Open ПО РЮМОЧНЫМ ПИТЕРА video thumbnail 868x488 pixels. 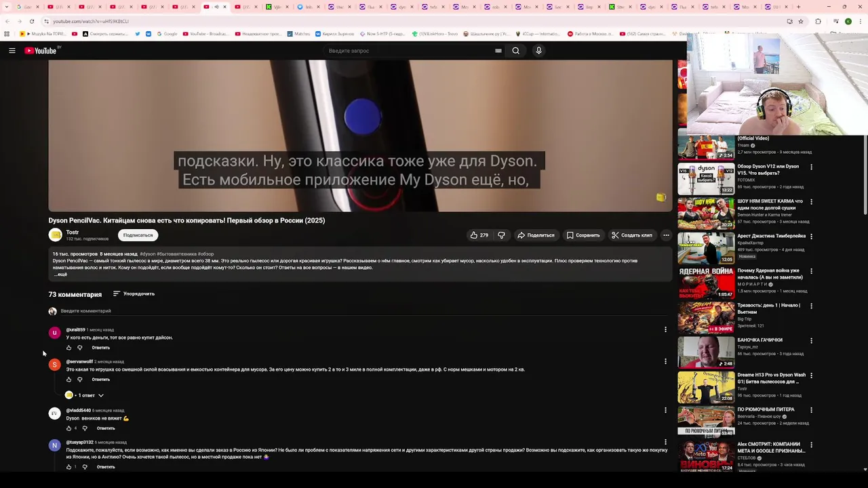click(706, 422)
